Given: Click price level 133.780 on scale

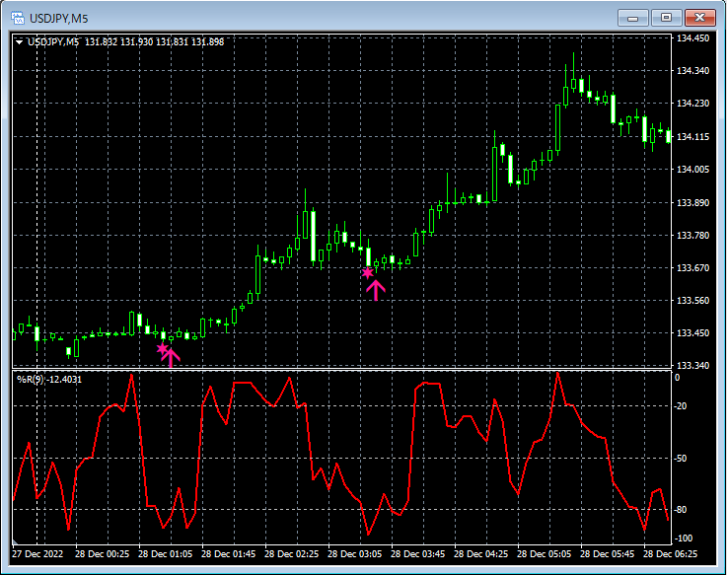Looking at the screenshot, I should click(693, 235).
